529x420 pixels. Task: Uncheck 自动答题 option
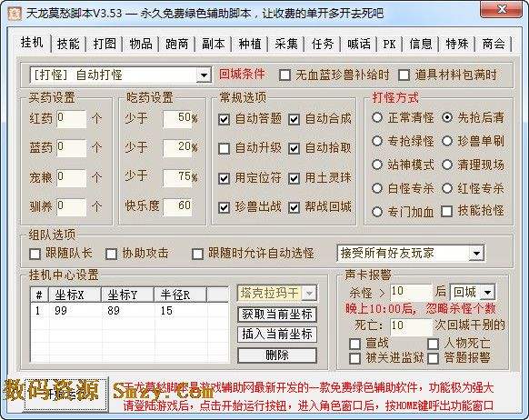(x=224, y=119)
